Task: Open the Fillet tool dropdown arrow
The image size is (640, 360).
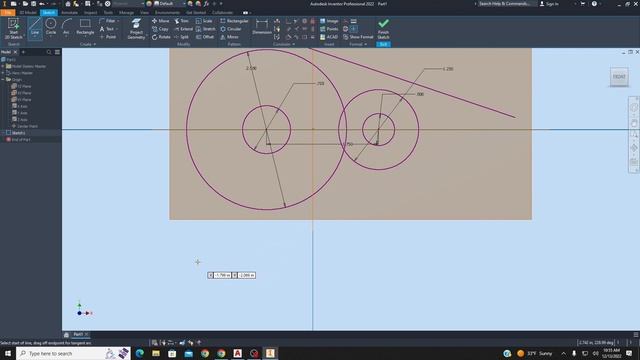Action: pos(118,21)
